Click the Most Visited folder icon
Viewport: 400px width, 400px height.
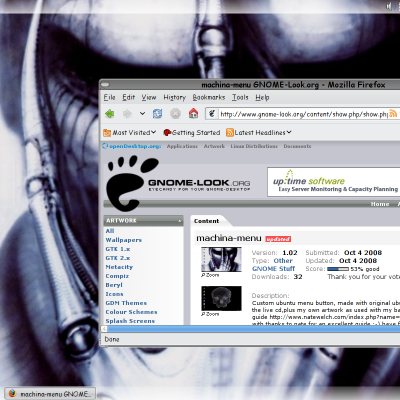[107, 133]
